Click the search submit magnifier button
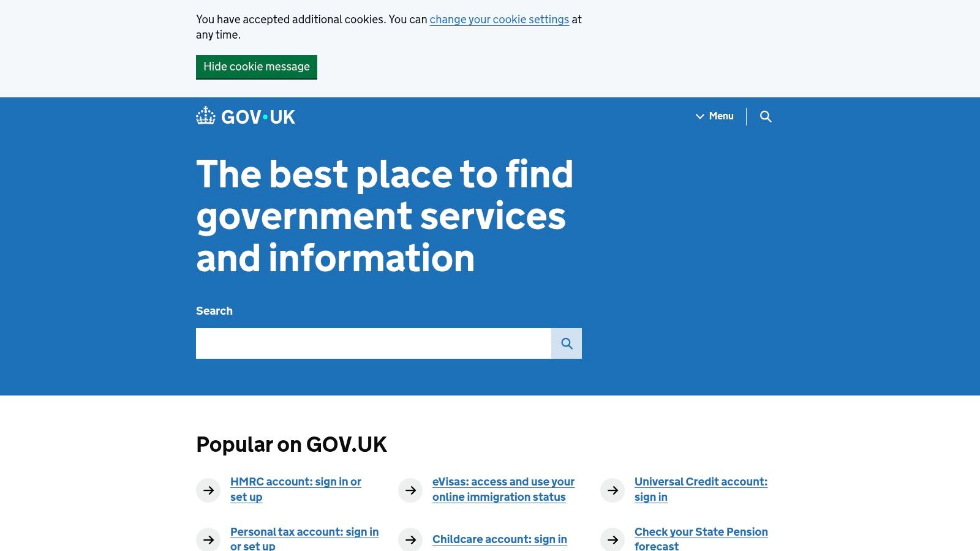Viewport: 980px width, 551px height. click(567, 343)
